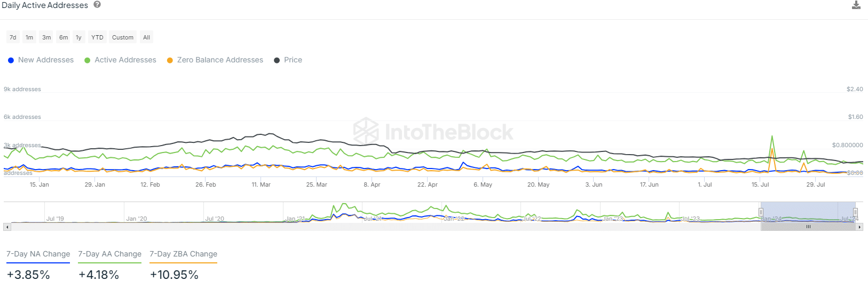868x281 pixels.
Task: Choose the 3m time range
Action: [x=46, y=37]
